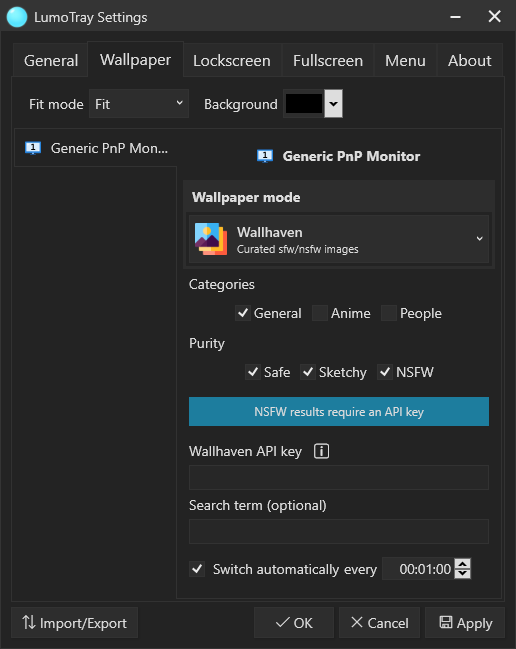
Task: Open the Lockscreen tab
Action: click(x=232, y=60)
